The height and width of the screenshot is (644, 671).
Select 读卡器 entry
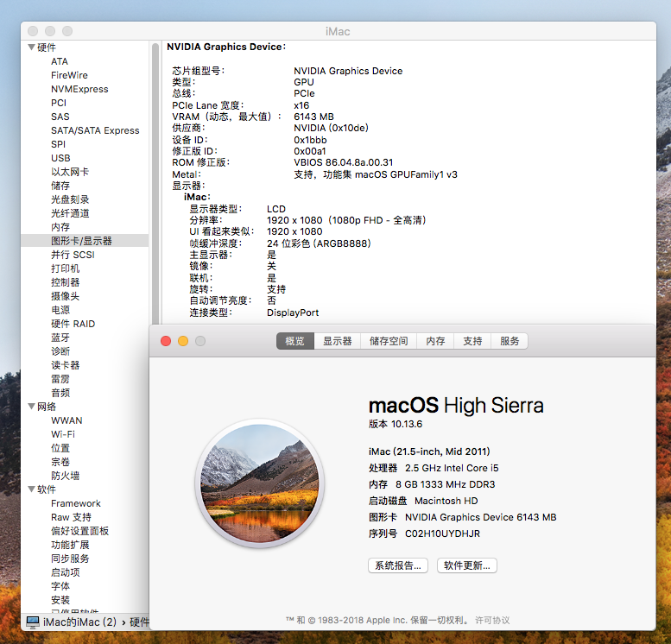coord(65,365)
